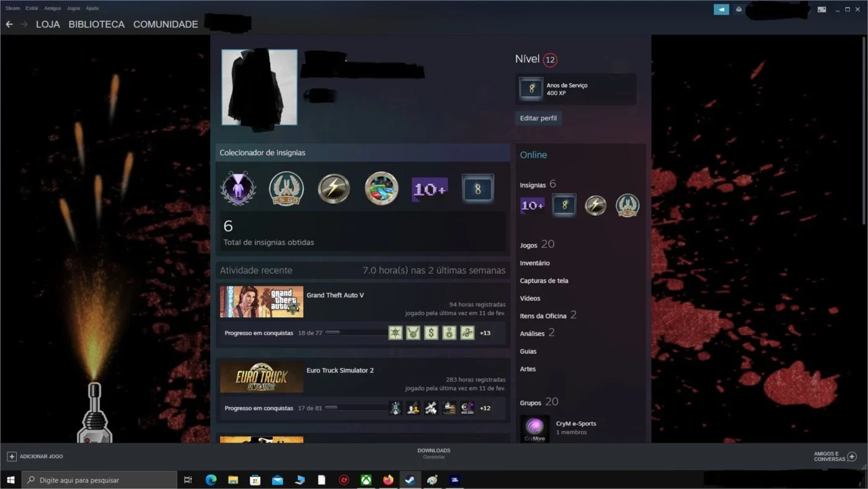
Task: Click the Amigos e Conversas plus icon
Action: 852,457
